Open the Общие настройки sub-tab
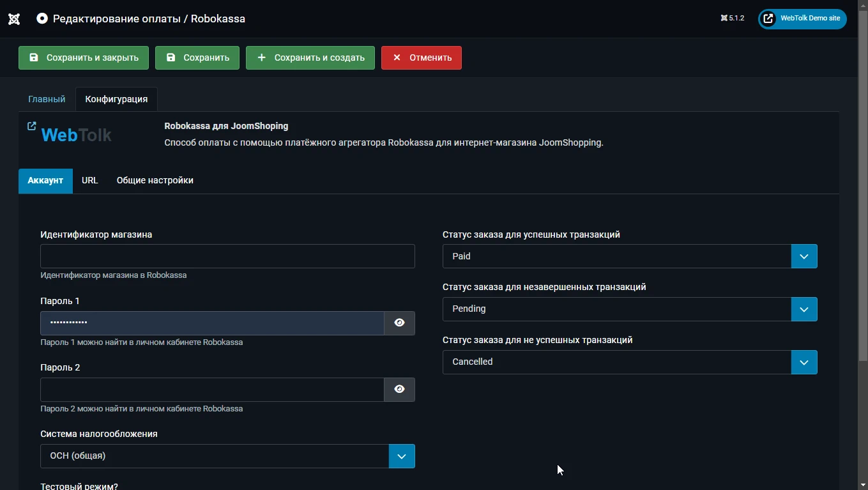The width and height of the screenshot is (868, 490). coord(155,181)
